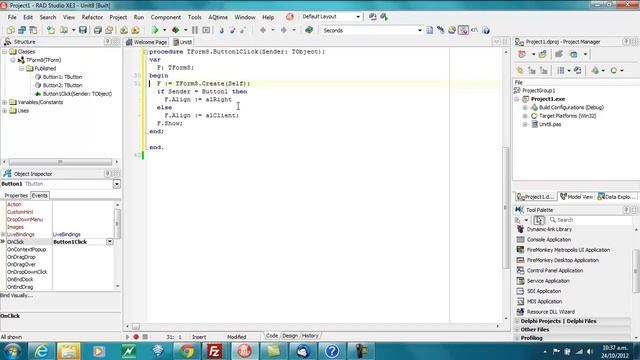Switch to the Design view tab
The height and width of the screenshot is (360, 640).
(290, 336)
